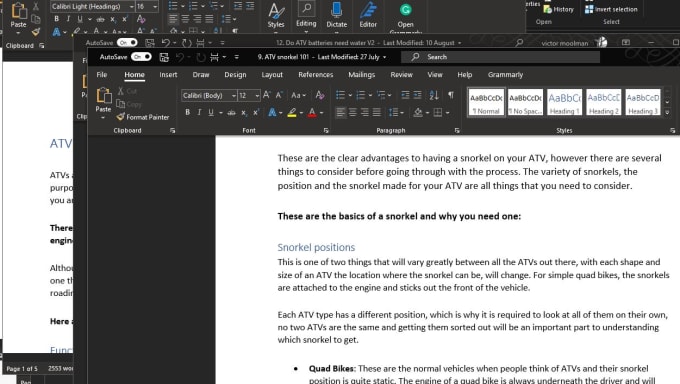Open the dropdown next to ATV snorkel 101 title
Viewport: 680px width, 384px height.
click(384, 57)
